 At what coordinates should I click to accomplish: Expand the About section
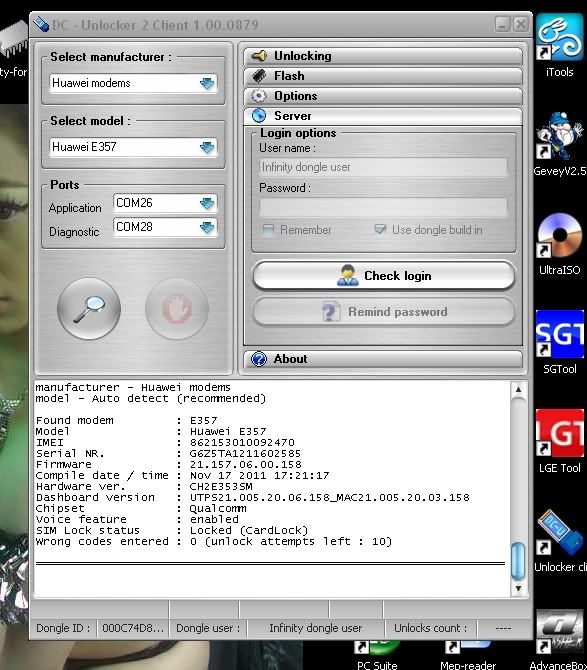click(x=383, y=359)
